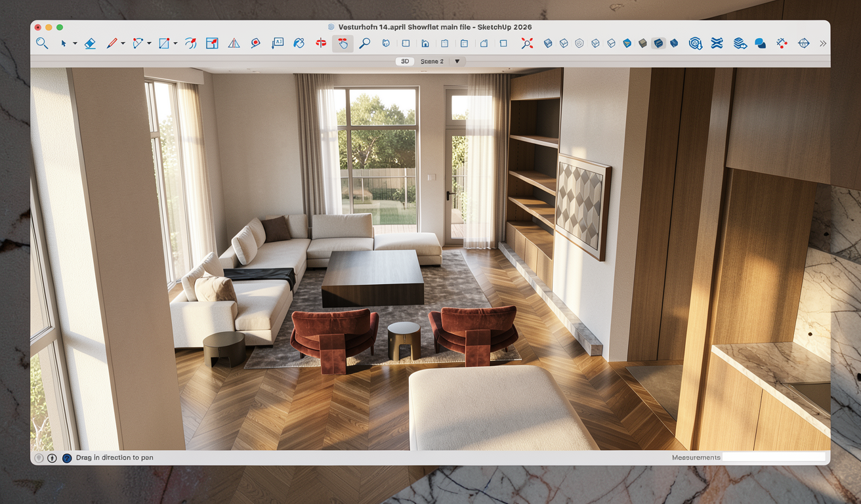This screenshot has width=861, height=504.
Task: Show more toolbar items via chevron
Action: point(822,43)
